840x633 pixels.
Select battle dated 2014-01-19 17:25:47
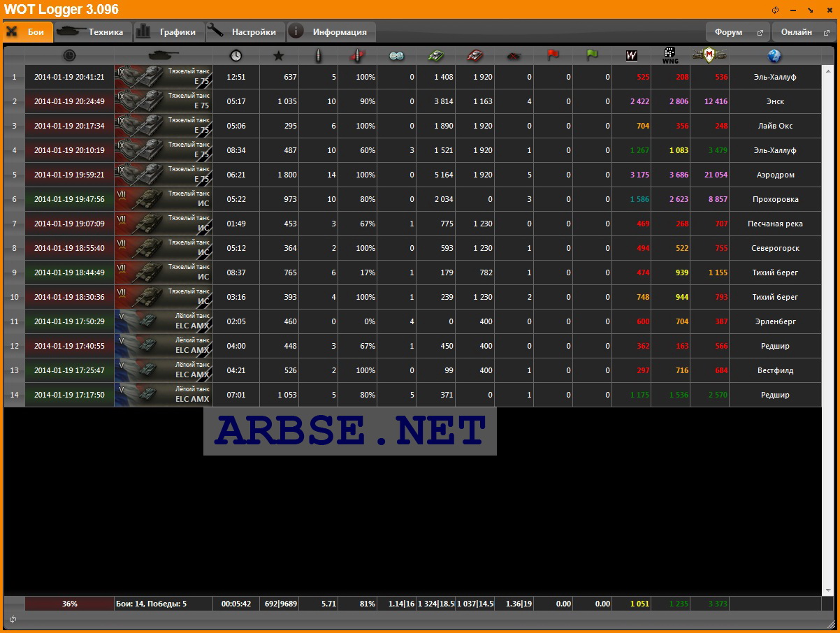pos(69,370)
